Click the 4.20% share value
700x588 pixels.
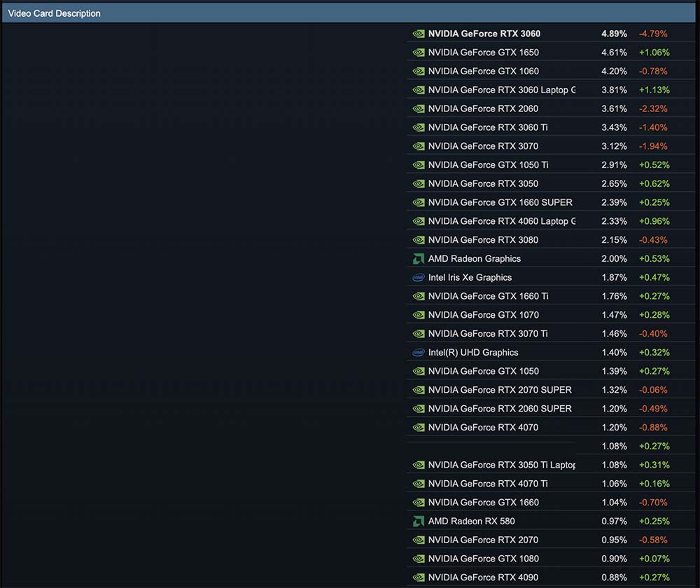[614, 71]
